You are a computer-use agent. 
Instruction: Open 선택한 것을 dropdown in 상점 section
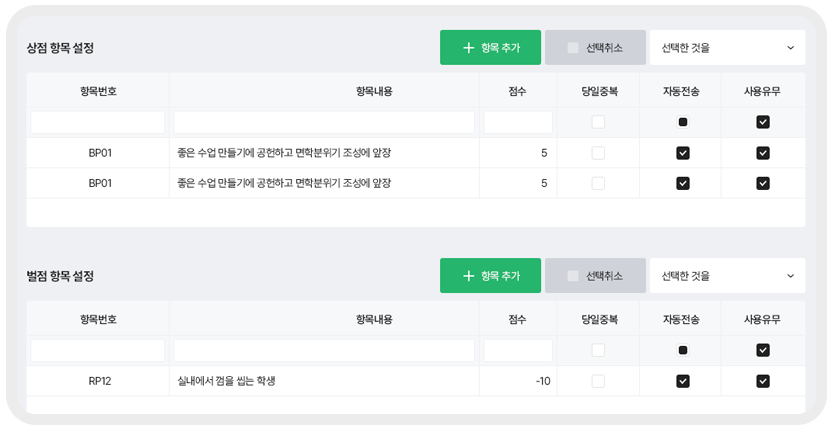(x=727, y=47)
